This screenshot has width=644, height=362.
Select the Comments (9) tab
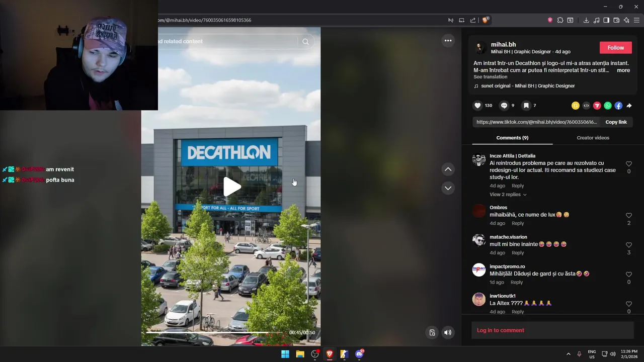click(512, 138)
